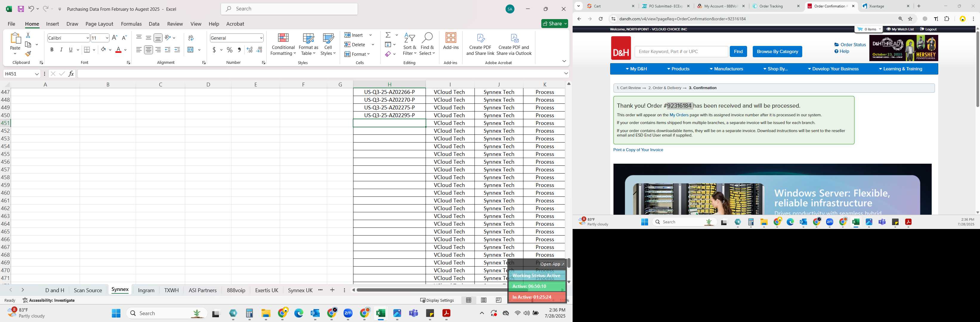This screenshot has width=980, height=322.
Task: Open the Data ribbon tab
Action: coord(154,24)
